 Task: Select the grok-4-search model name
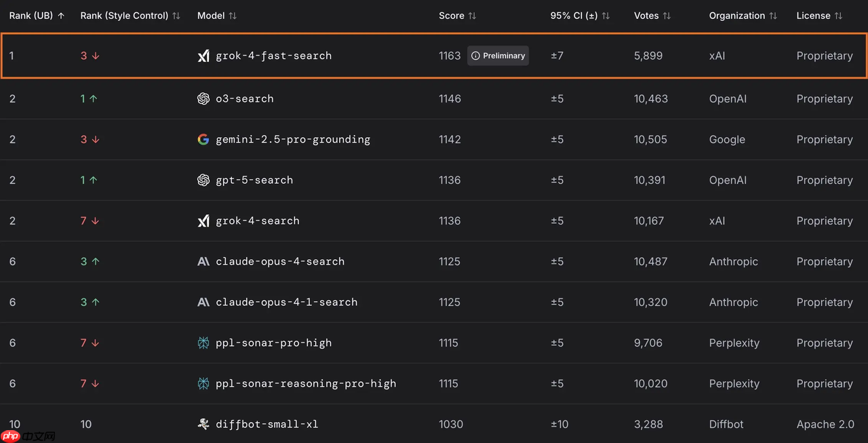point(257,221)
